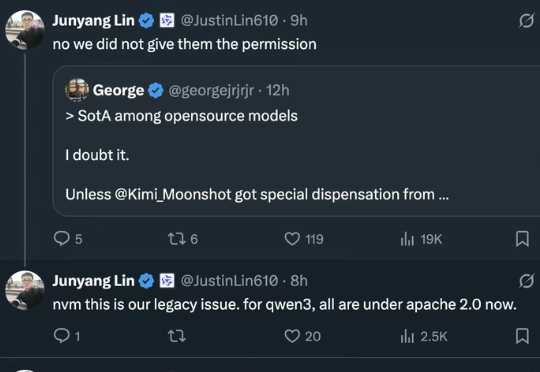Click the affiliation badge beside first Junyang Lin

coord(167,21)
